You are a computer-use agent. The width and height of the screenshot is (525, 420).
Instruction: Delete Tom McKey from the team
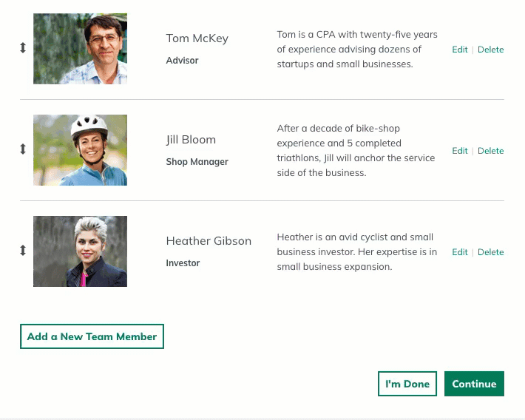coord(490,50)
